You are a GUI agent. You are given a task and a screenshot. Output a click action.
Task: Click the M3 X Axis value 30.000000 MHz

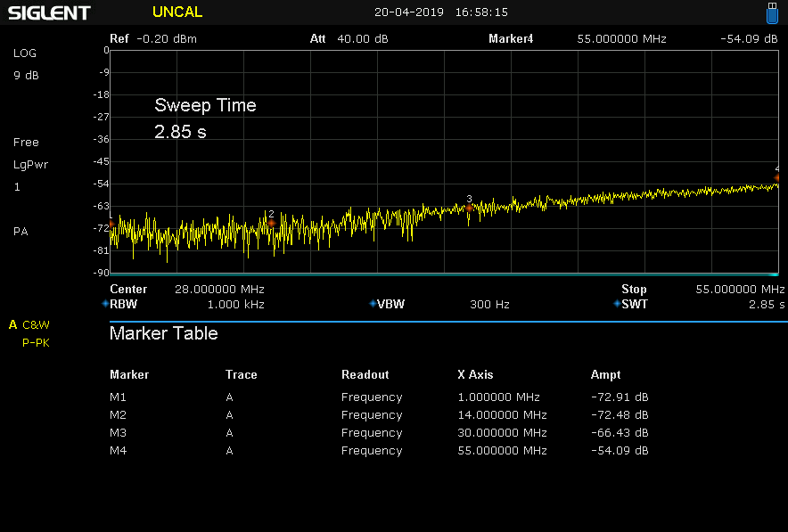(x=502, y=433)
